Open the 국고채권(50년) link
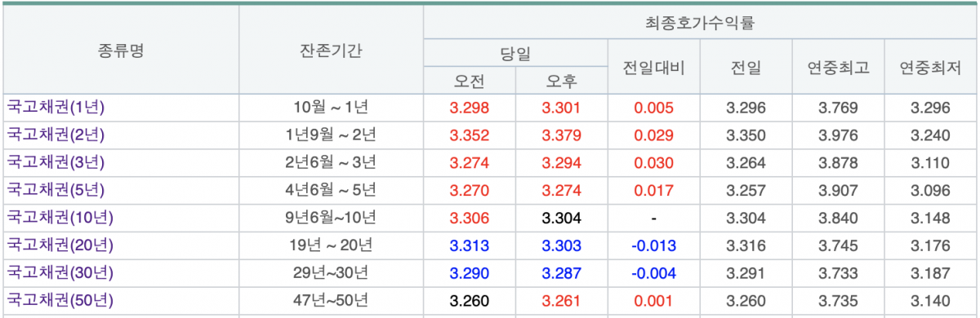The image size is (980, 318). point(60,301)
